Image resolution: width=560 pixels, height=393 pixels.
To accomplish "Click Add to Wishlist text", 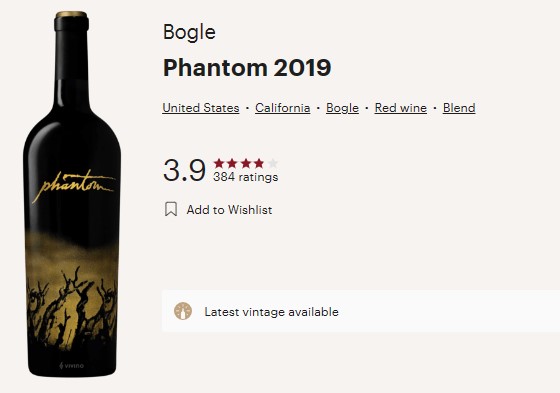I will [229, 210].
